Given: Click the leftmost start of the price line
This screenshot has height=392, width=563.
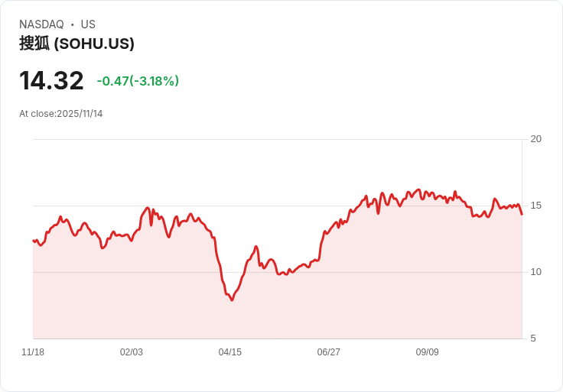Looking at the screenshot, I should click(x=34, y=241).
